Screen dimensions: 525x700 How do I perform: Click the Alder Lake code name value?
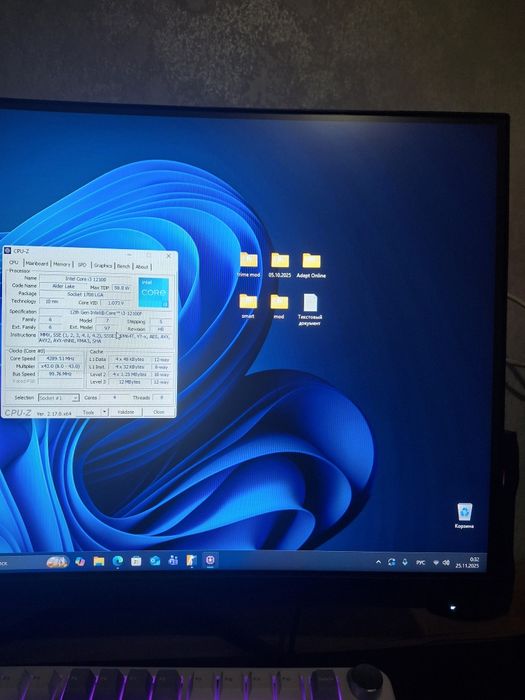[x=63, y=286]
